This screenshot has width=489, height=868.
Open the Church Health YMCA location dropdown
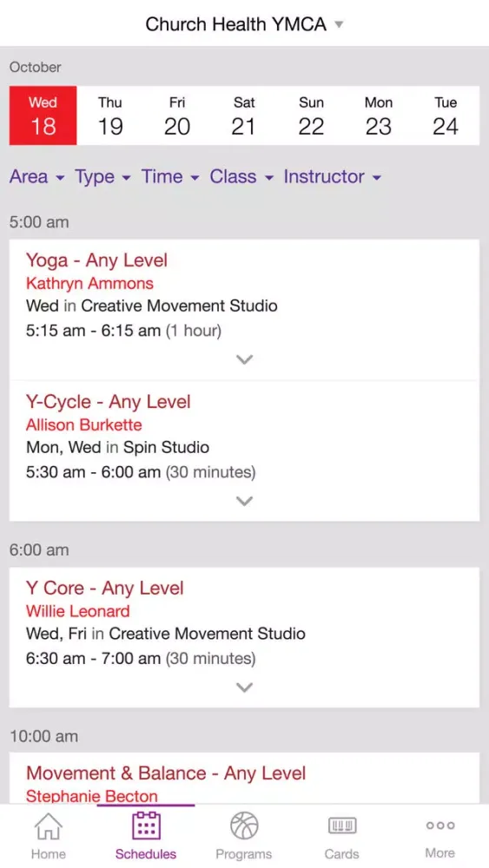pyautogui.click(x=244, y=24)
